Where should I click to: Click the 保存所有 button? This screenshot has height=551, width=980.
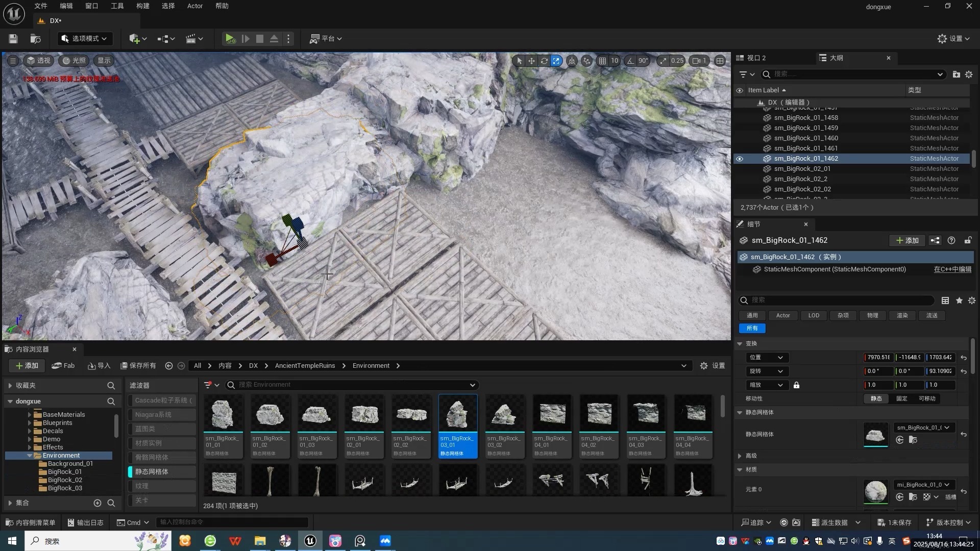coord(138,366)
